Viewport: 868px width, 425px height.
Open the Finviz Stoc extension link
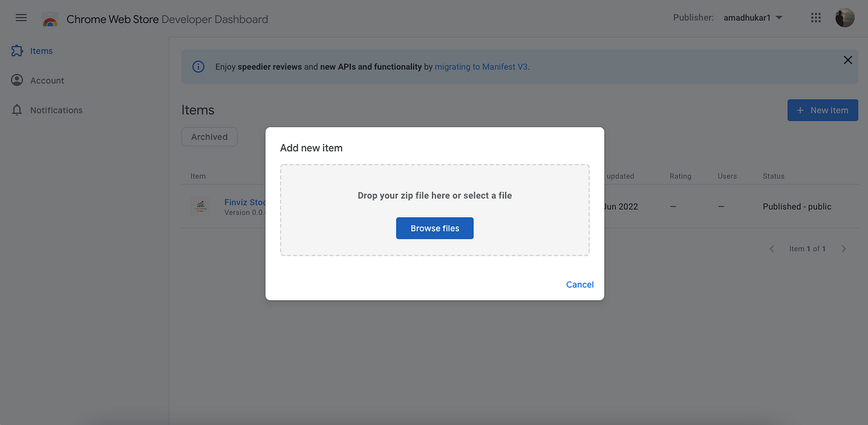pyautogui.click(x=246, y=202)
